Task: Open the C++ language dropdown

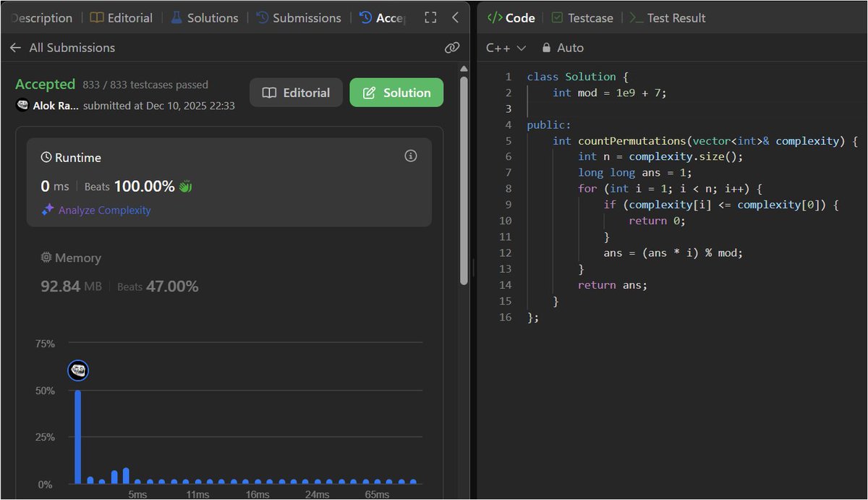Action: [506, 48]
